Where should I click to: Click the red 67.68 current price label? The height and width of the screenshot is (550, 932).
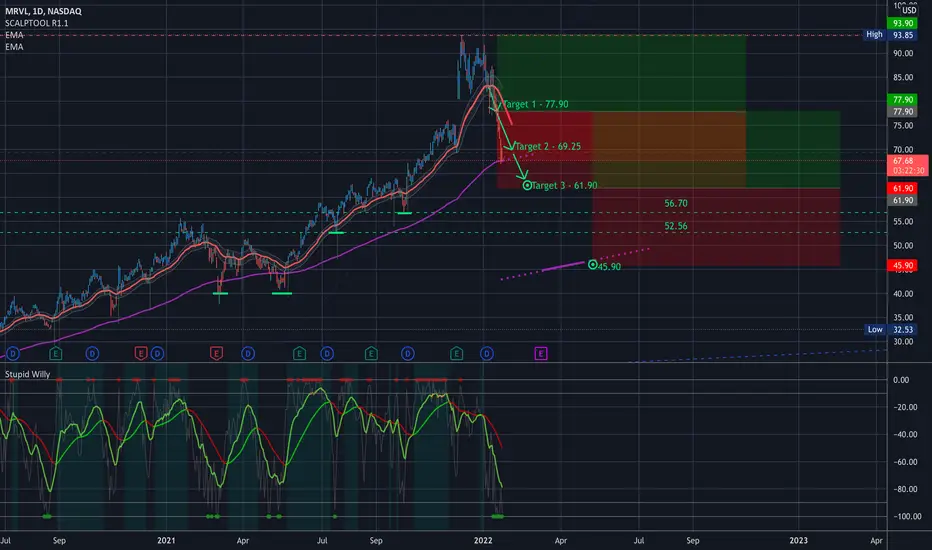pos(907,165)
